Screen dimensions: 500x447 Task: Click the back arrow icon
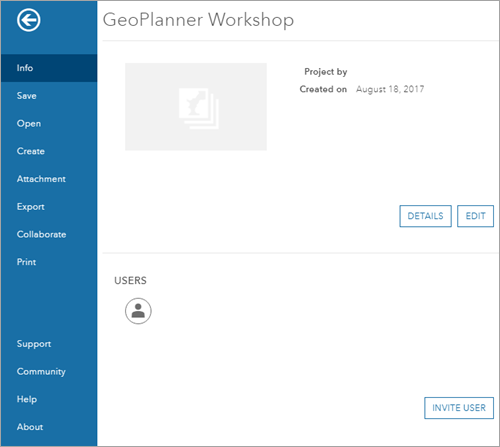click(x=29, y=20)
